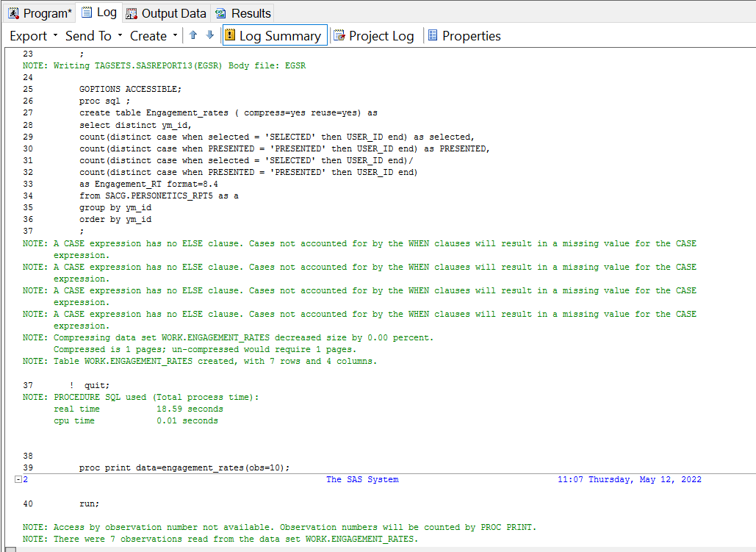Select the Log tab notepad icon
The height and width of the screenshot is (552, 756).
pos(88,12)
